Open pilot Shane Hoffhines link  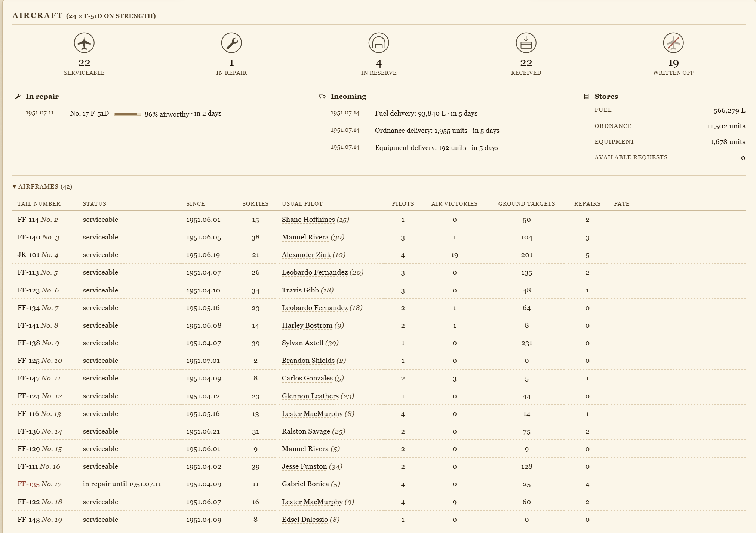(308, 220)
